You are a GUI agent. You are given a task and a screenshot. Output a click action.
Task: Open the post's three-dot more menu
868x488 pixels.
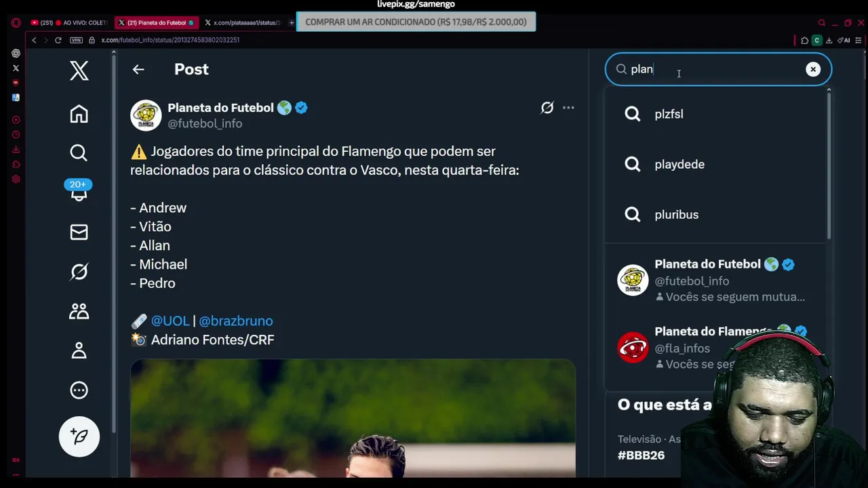click(568, 108)
